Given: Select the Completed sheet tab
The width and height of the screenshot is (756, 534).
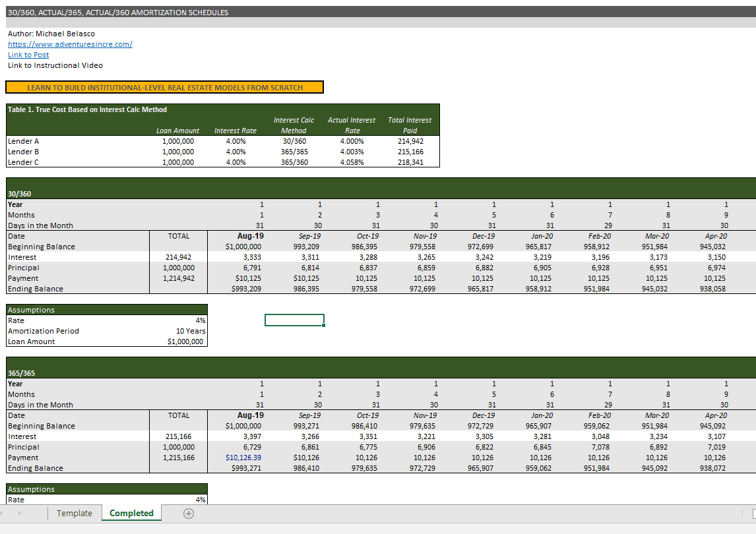Looking at the screenshot, I should point(131,512).
